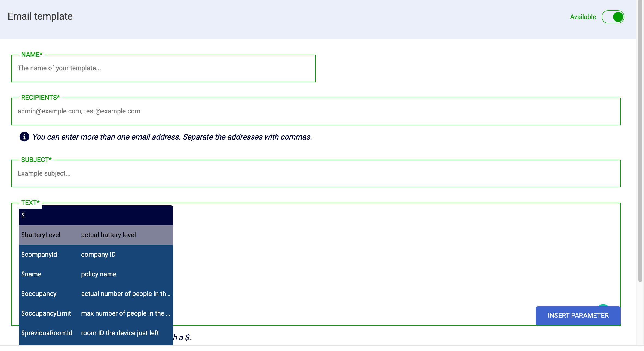Screen dimensions: 644x351
Task: Click the comma separation hint text
Action: click(x=172, y=137)
